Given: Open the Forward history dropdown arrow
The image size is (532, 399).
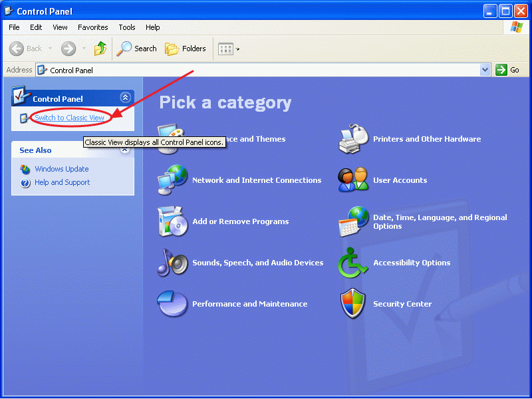Looking at the screenshot, I should pyautogui.click(x=84, y=49).
